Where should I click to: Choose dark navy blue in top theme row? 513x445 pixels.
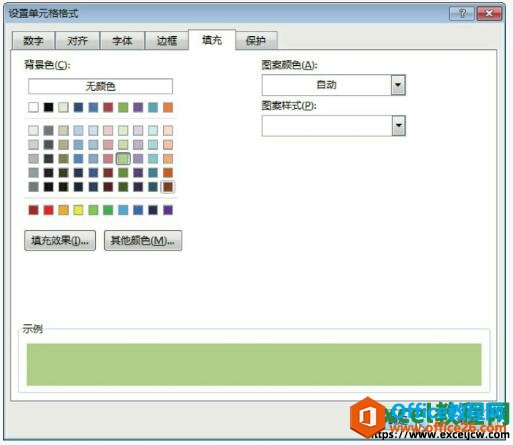(78, 107)
